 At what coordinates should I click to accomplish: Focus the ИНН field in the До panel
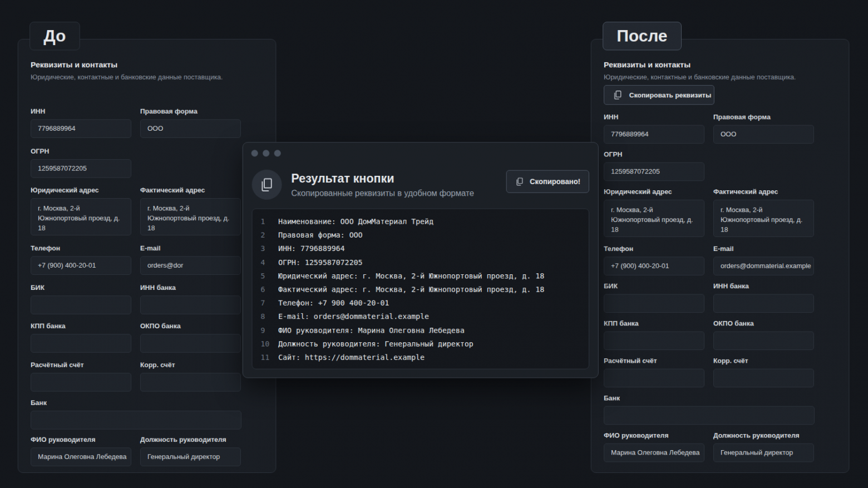click(x=81, y=129)
